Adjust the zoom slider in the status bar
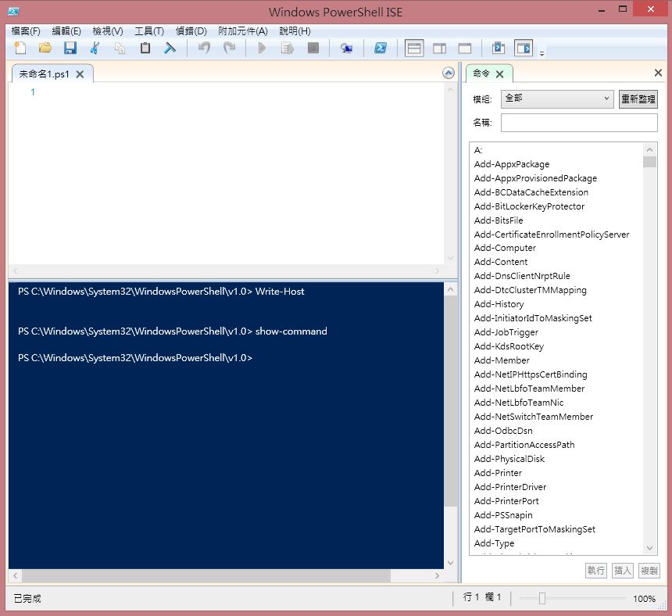 542,599
